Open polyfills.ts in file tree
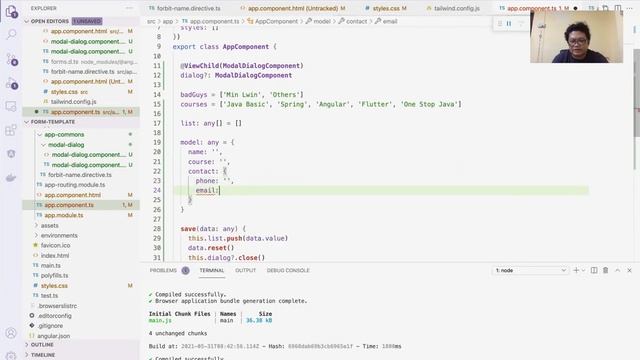640x360 pixels. pyautogui.click(x=54, y=276)
